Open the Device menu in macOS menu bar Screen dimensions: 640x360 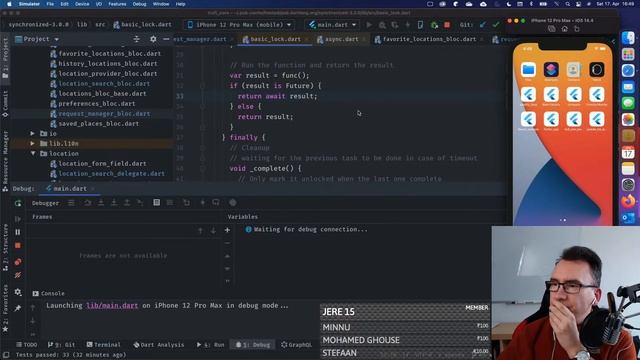point(82,4)
